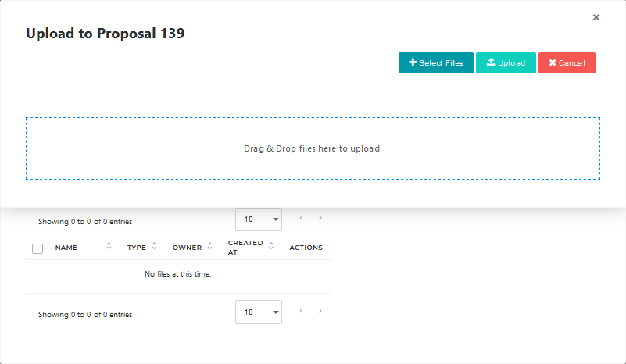
Task: Click the 'No files at this time.' message
Action: pos(177,274)
